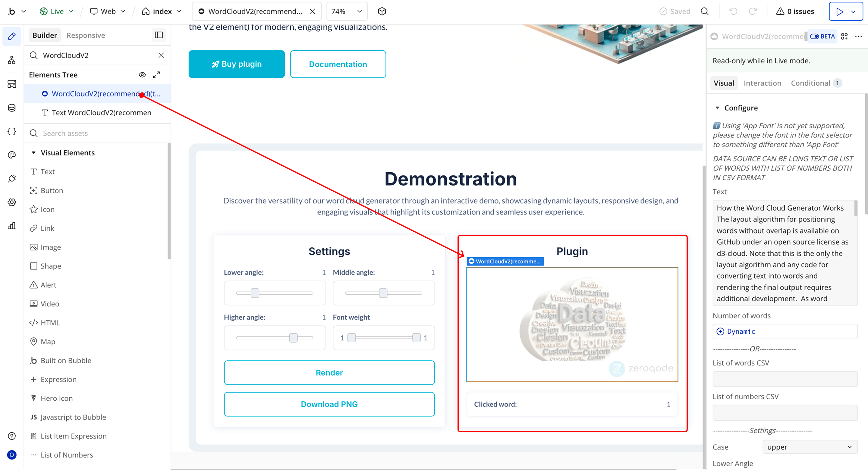Screen dimensions: 868x470
Task: Open the Plugins plug icon in sidebar
Action: [x=12, y=179]
